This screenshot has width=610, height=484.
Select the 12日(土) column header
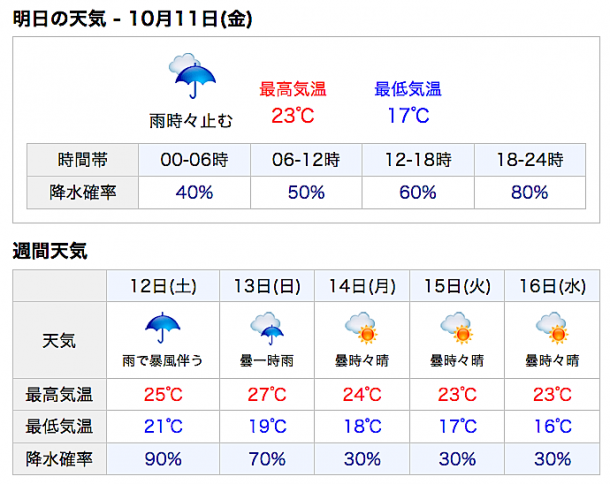163,286
